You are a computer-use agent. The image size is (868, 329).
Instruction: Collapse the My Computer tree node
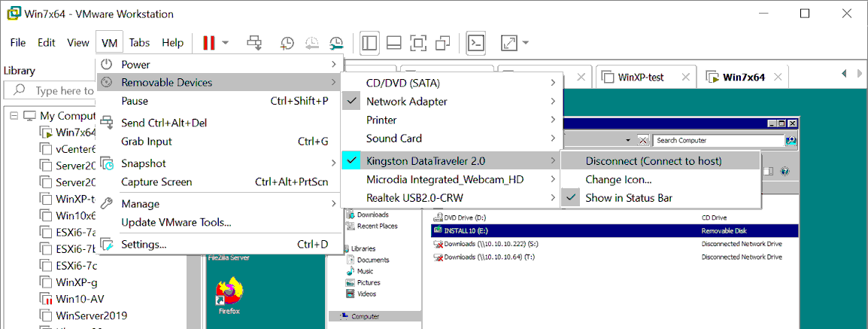coord(14,116)
